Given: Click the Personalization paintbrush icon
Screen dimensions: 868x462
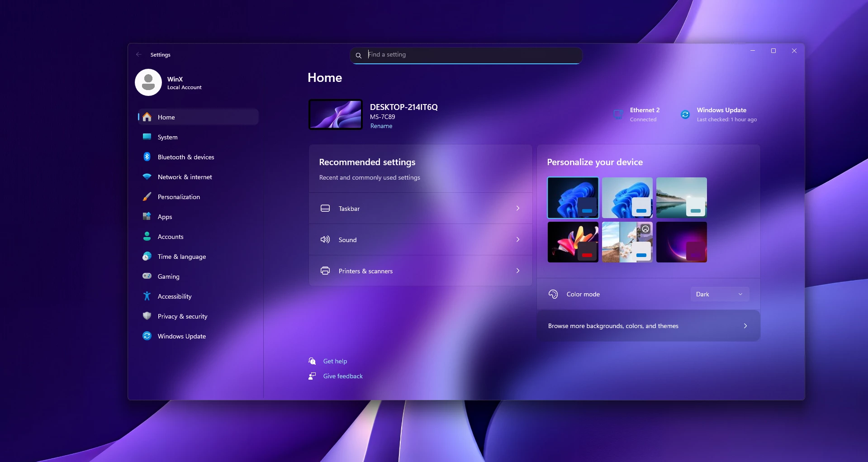Looking at the screenshot, I should tap(147, 196).
